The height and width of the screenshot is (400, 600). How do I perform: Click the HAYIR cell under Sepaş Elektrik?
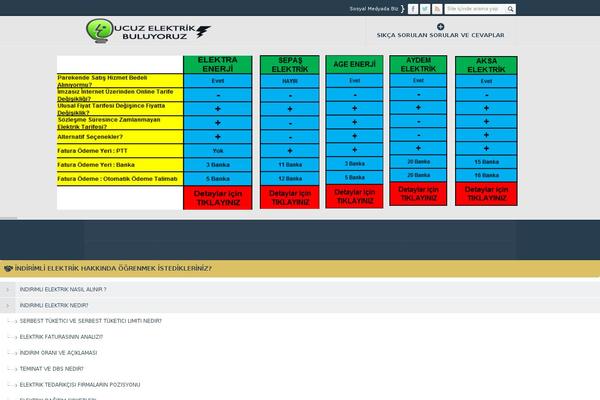(290, 81)
